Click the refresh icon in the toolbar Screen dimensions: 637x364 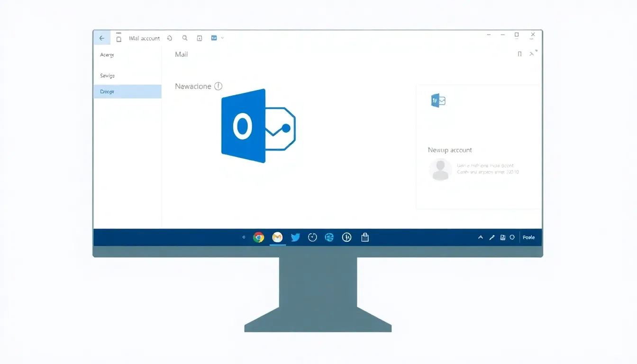click(170, 38)
